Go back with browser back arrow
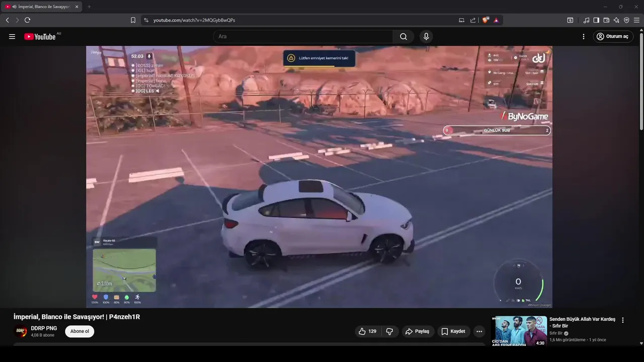 (x=7, y=20)
